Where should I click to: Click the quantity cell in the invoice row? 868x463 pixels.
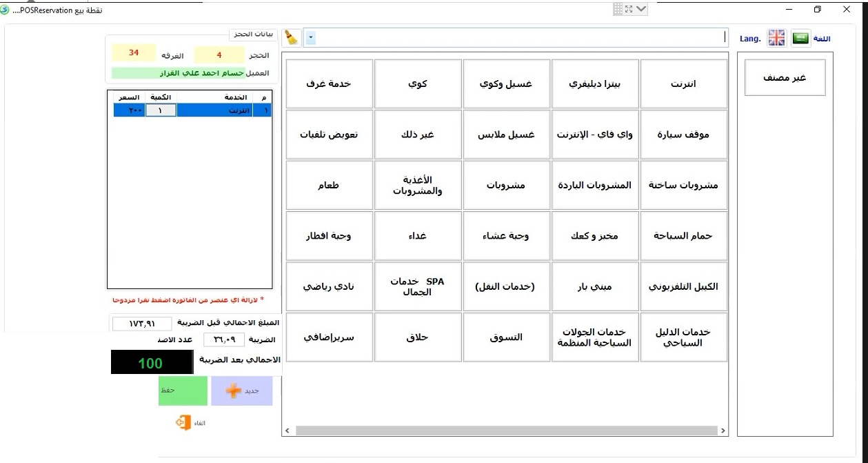click(161, 110)
